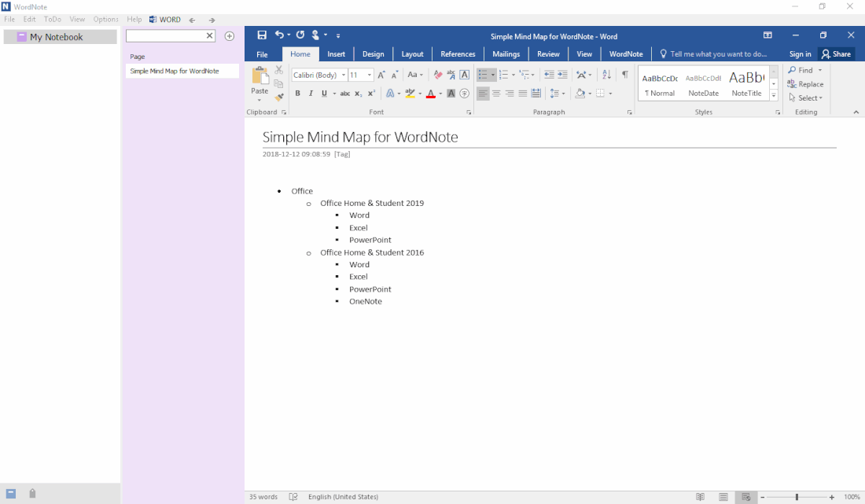Click the proofing check icon in status bar

293,497
